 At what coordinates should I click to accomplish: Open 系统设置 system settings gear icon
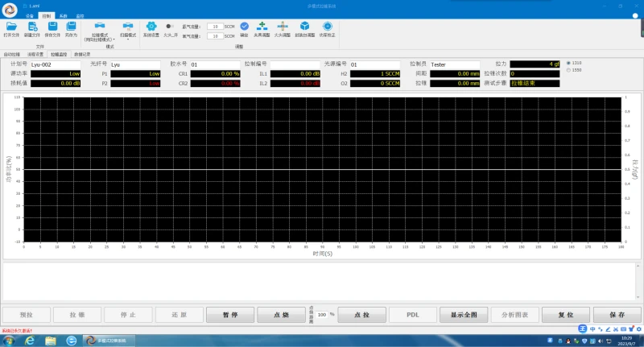pyautogui.click(x=151, y=28)
